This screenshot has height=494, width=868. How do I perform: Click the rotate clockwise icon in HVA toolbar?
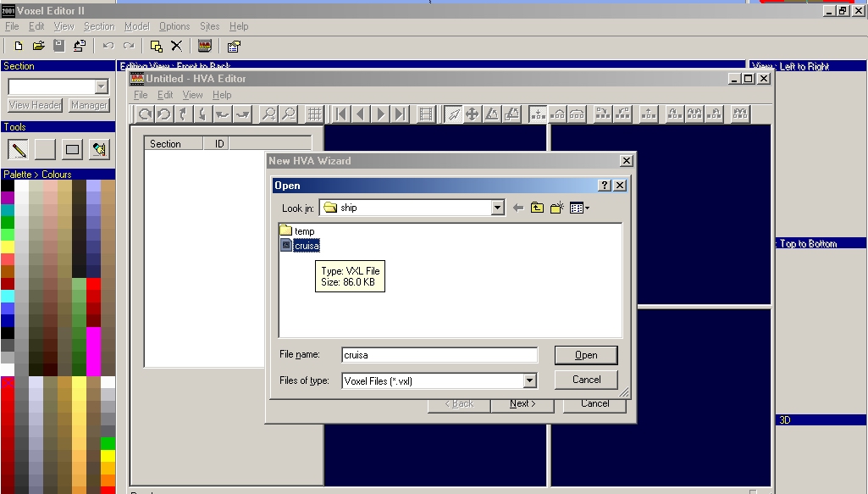pos(145,114)
